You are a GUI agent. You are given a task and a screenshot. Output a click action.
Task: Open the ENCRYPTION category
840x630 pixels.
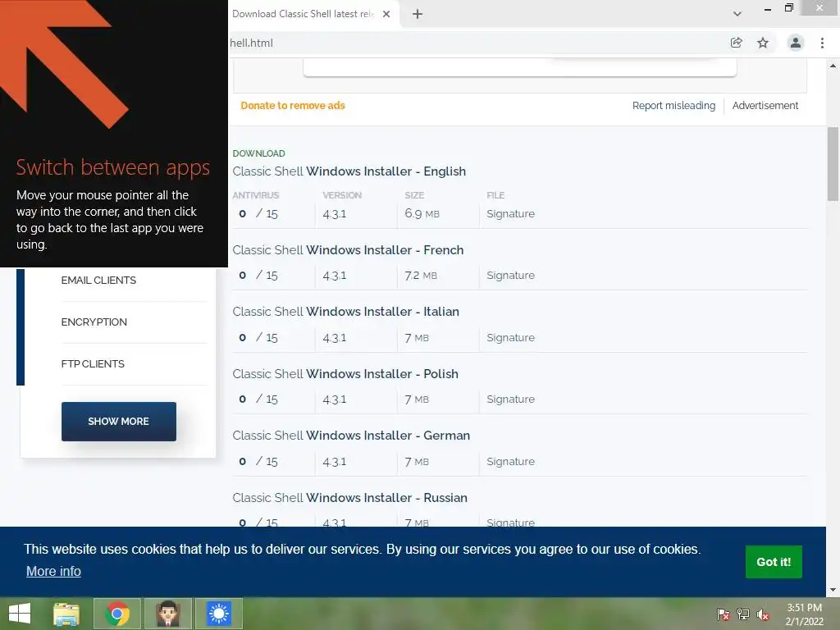coord(94,322)
